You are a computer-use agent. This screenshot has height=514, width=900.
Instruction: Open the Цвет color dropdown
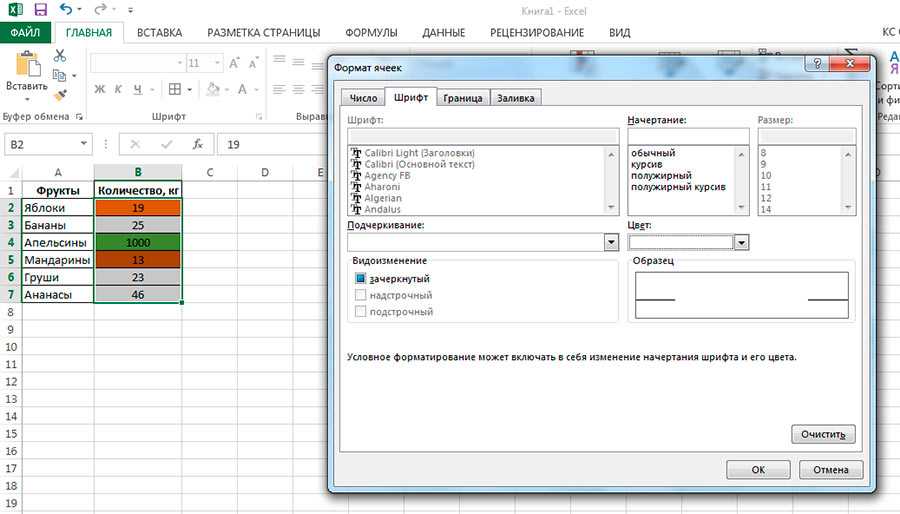click(742, 243)
